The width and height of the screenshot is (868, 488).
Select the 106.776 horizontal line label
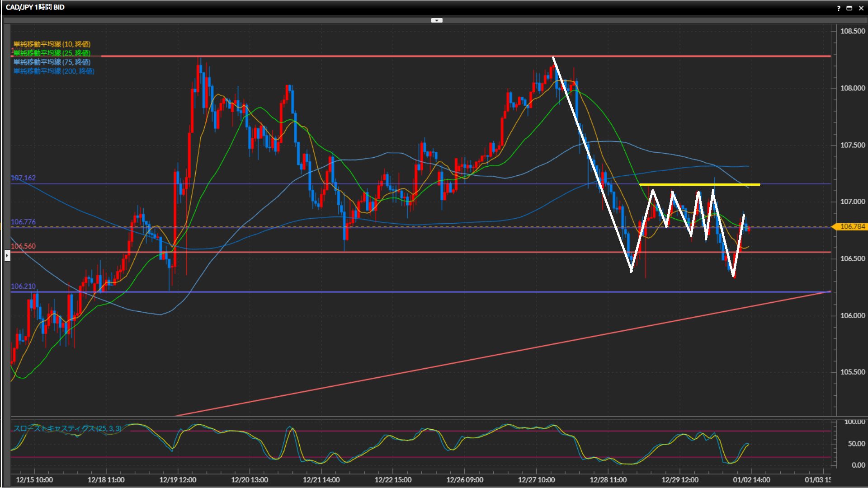[x=23, y=222]
